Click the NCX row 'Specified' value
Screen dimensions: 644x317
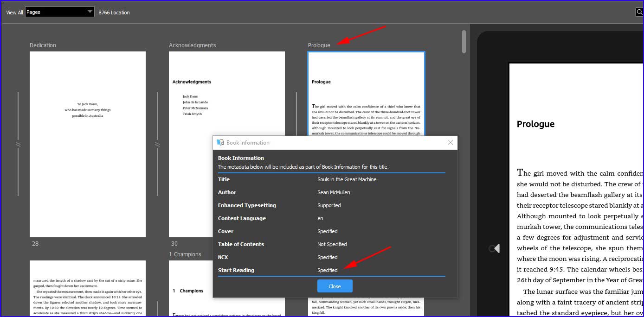click(x=328, y=257)
